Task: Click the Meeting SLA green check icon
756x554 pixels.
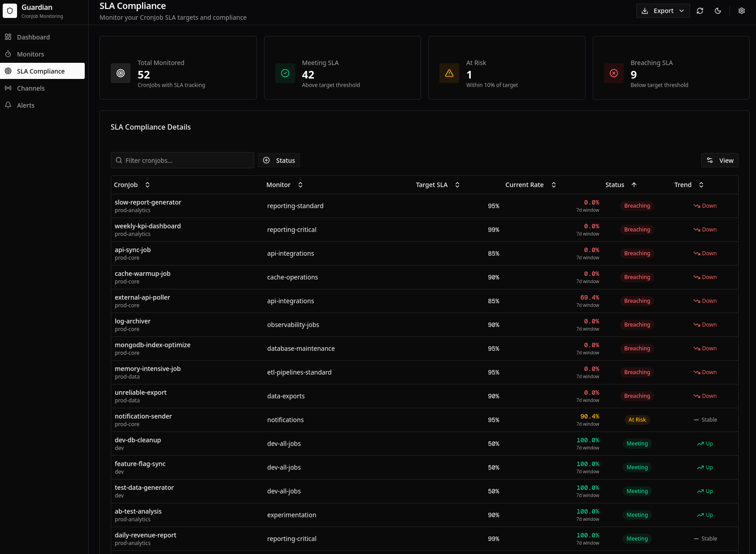Action: coord(285,73)
